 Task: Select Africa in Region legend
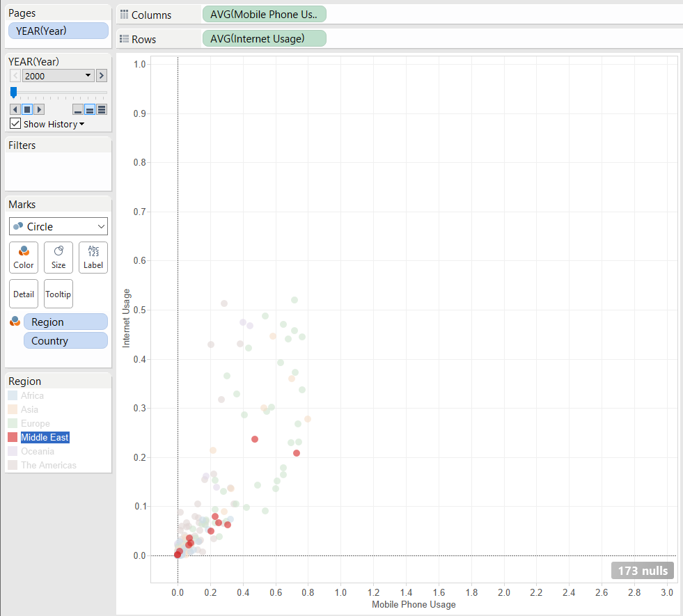click(x=32, y=395)
